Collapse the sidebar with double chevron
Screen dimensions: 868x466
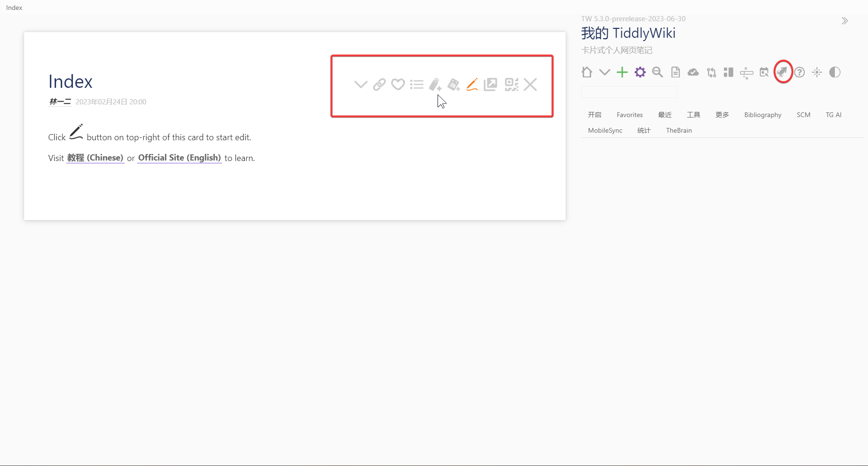click(845, 21)
